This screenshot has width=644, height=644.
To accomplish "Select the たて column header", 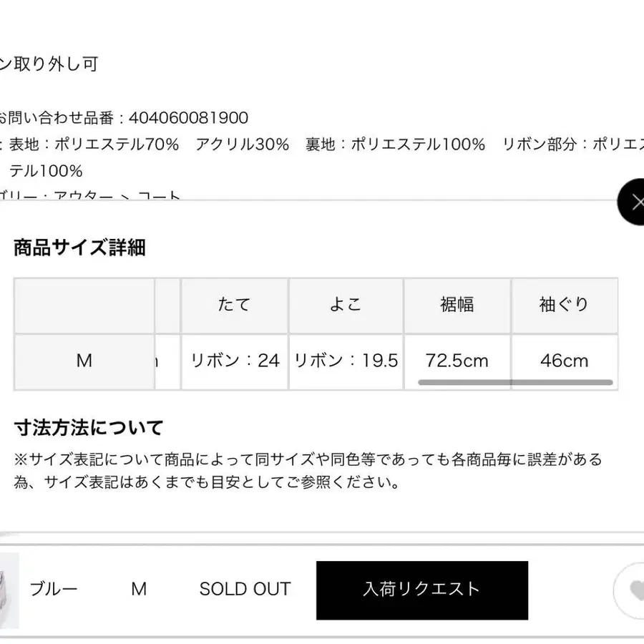I will point(234,305).
